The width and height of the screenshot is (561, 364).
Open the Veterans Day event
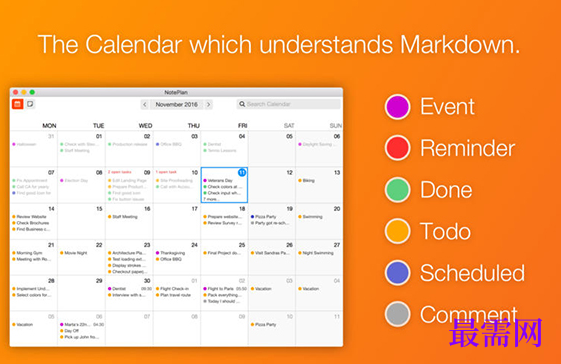pos(218,180)
